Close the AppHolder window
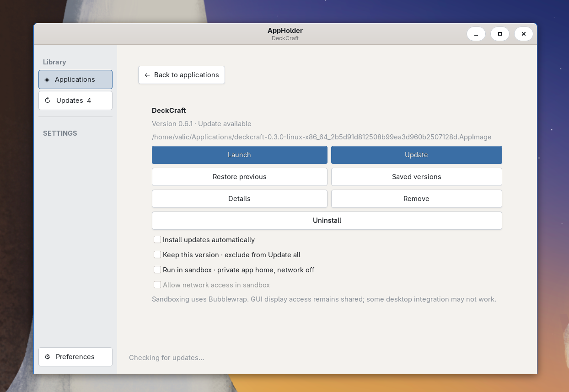Image resolution: width=569 pixels, height=392 pixels. tap(524, 34)
